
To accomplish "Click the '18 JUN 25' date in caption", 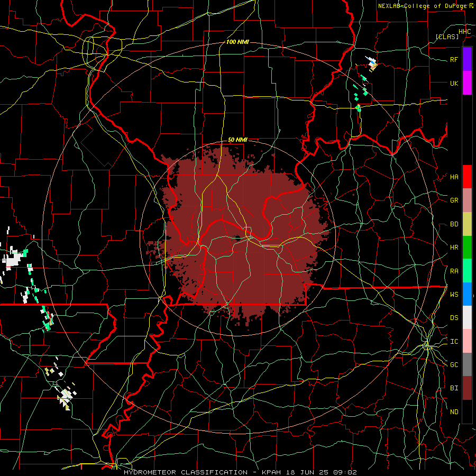I will point(309,472).
